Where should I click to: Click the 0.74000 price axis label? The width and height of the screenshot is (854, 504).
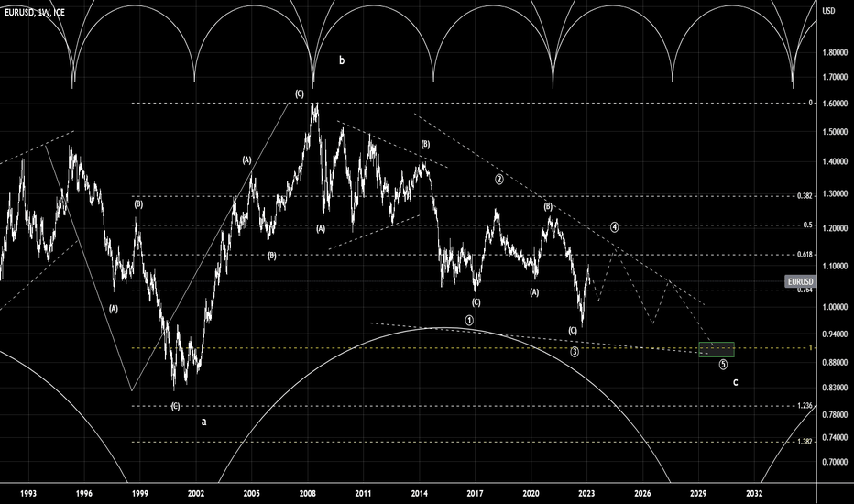coord(835,437)
